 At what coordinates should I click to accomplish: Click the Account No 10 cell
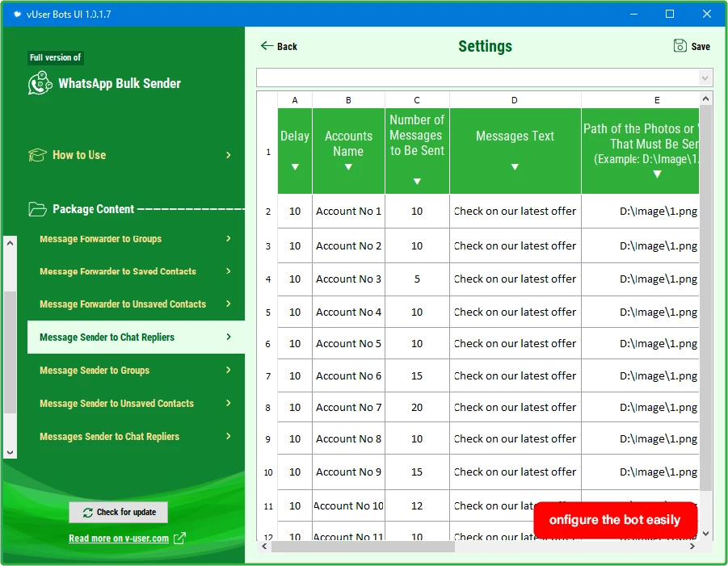tap(348, 505)
